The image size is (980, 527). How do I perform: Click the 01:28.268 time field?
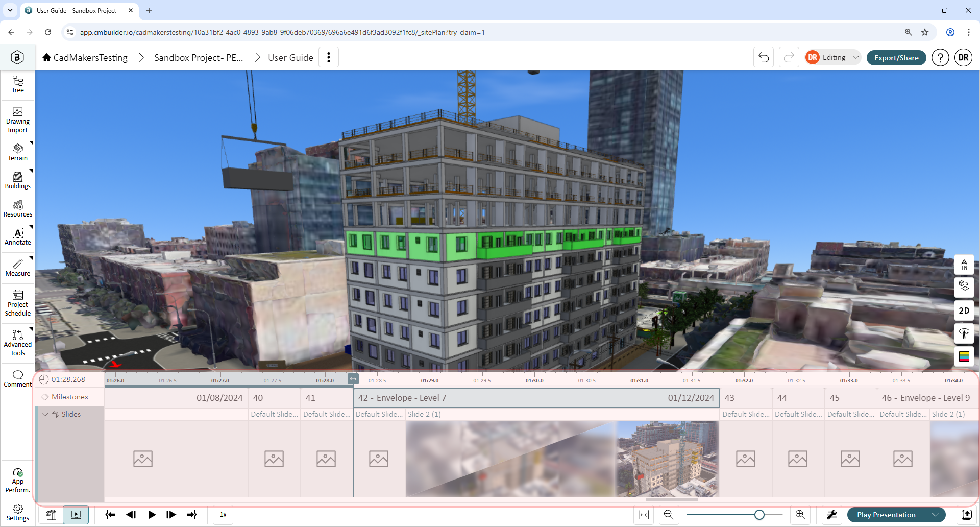pyautogui.click(x=68, y=379)
